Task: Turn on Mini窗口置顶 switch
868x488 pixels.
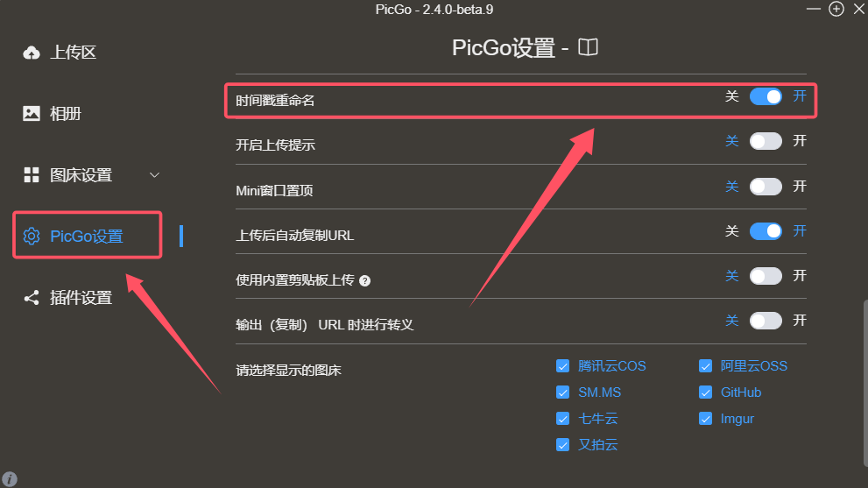Action: 766,186
